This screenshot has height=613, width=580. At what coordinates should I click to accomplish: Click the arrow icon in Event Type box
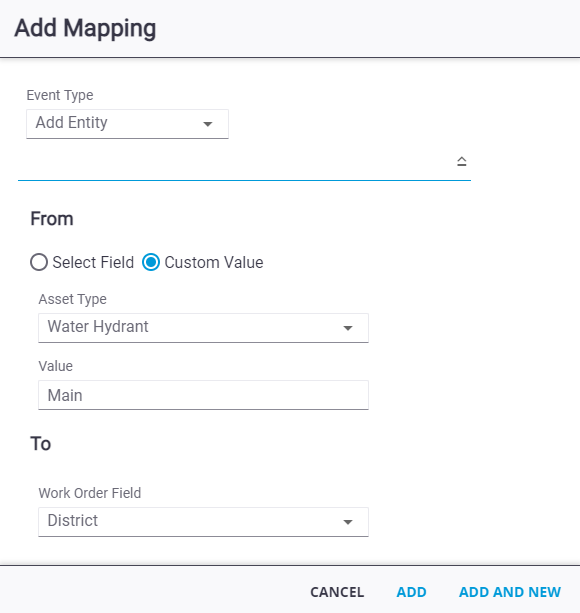click(x=208, y=124)
